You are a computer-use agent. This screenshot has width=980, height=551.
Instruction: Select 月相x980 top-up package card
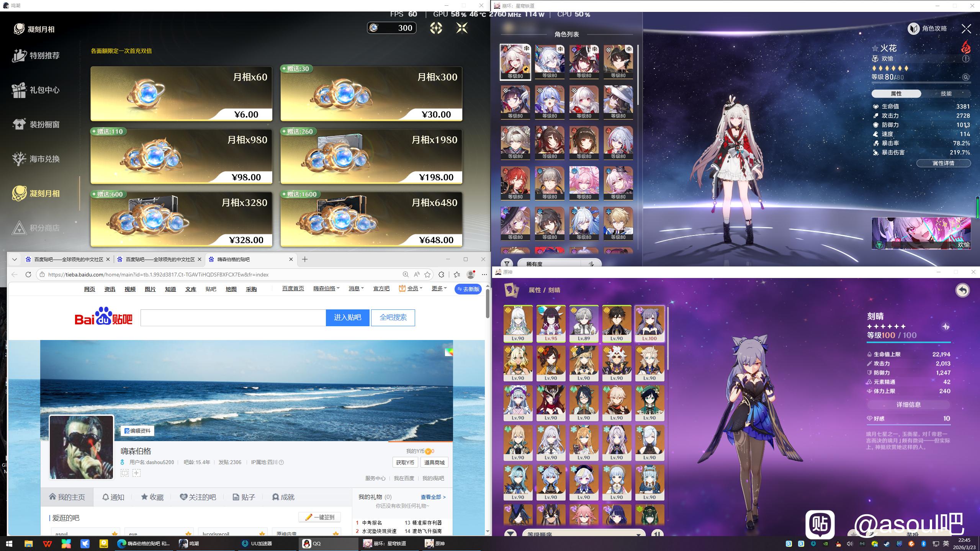coord(181,156)
